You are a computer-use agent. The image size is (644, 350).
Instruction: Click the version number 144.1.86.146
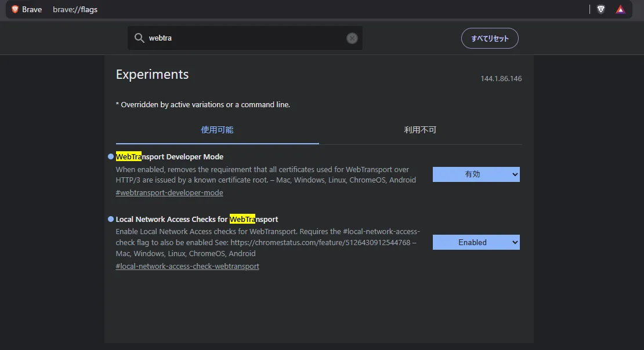(x=501, y=78)
